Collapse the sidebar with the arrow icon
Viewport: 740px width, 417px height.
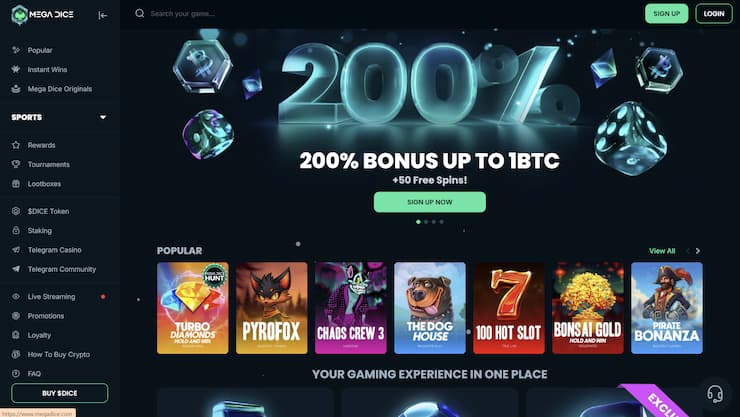pyautogui.click(x=102, y=15)
